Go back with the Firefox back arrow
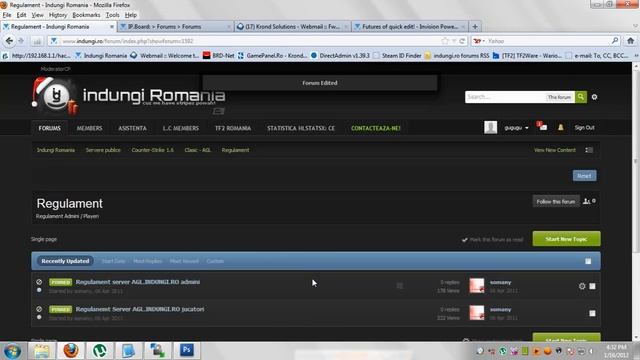 click(9, 41)
